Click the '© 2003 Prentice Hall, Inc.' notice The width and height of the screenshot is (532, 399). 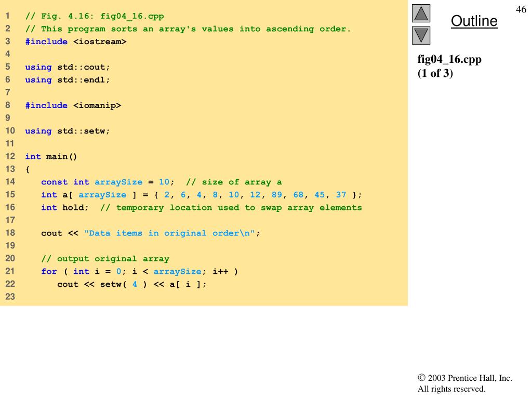[465, 378]
